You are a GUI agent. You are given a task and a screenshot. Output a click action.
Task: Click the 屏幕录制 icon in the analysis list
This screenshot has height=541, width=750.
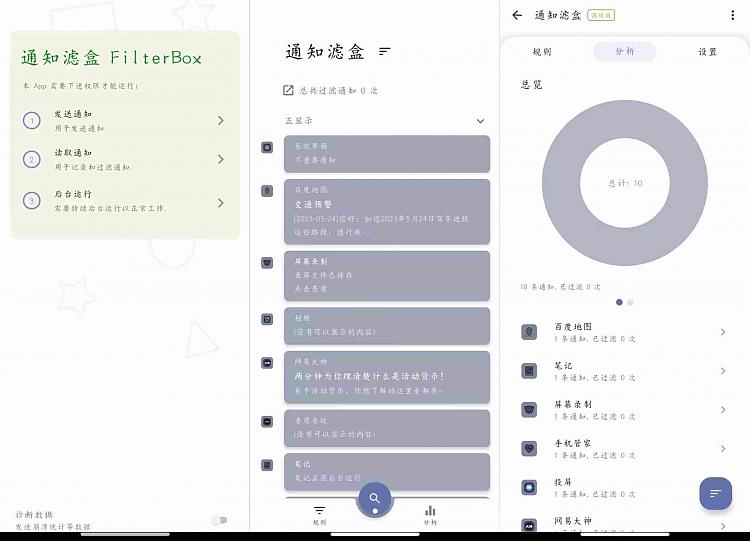[x=529, y=409]
